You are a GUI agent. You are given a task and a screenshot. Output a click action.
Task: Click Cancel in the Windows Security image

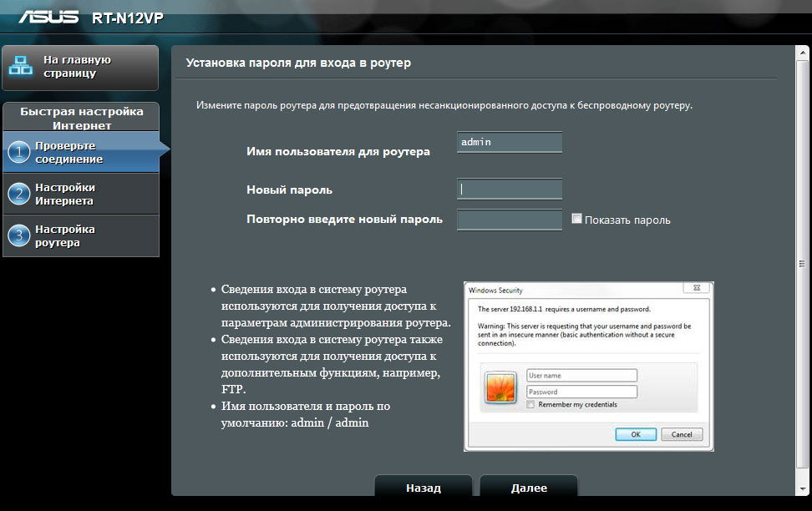tap(682, 434)
